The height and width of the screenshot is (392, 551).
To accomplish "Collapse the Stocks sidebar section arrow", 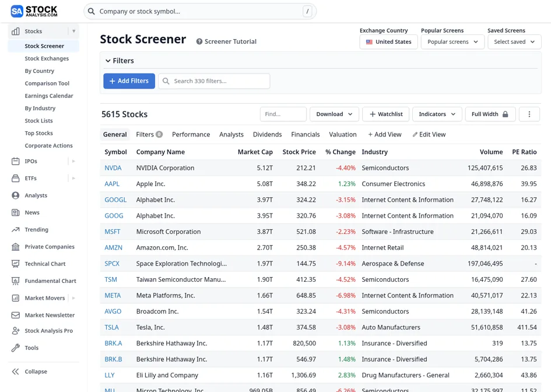I will 74,32.
